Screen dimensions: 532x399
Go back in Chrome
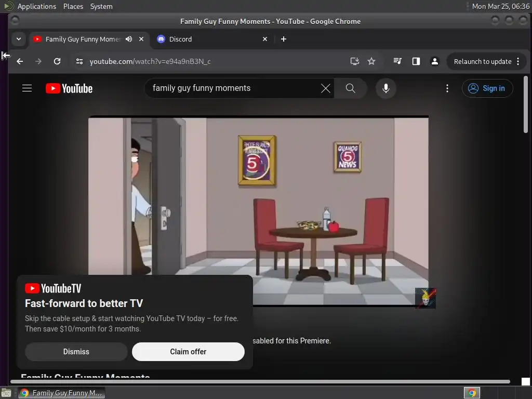(20, 61)
